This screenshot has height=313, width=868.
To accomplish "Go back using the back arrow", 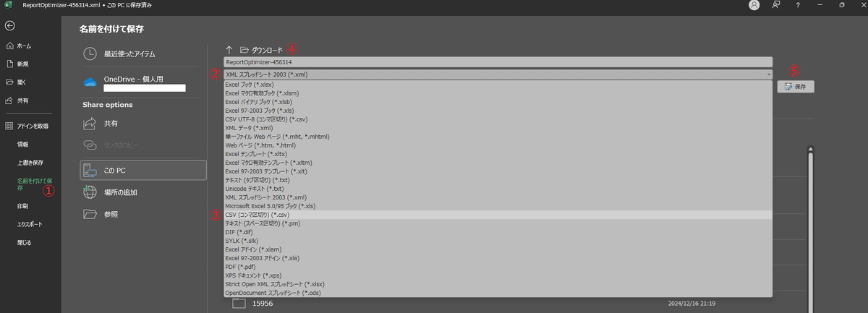I will [x=9, y=26].
